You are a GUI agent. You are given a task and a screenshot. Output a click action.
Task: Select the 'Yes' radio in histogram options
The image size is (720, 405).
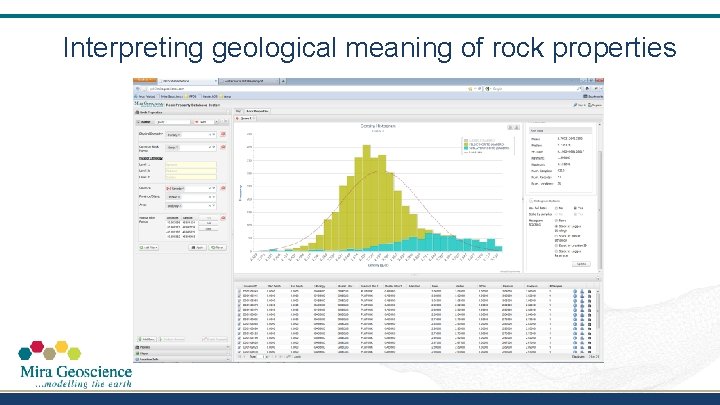(575, 208)
